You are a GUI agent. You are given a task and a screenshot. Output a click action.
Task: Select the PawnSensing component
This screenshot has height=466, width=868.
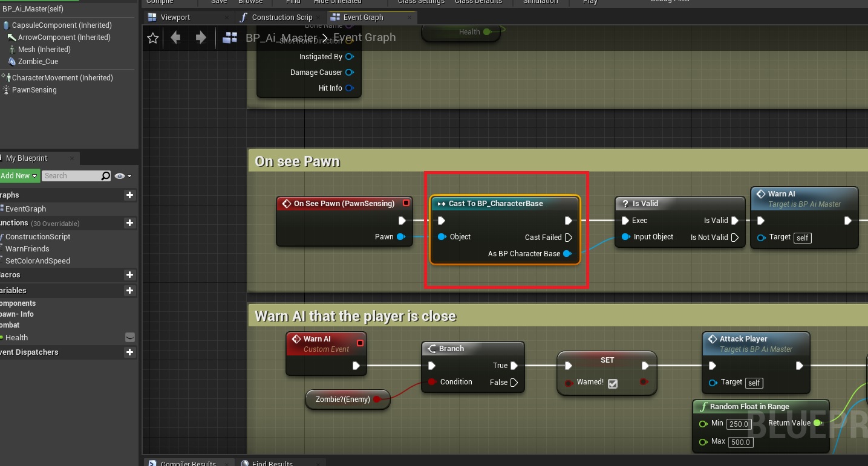click(34, 90)
